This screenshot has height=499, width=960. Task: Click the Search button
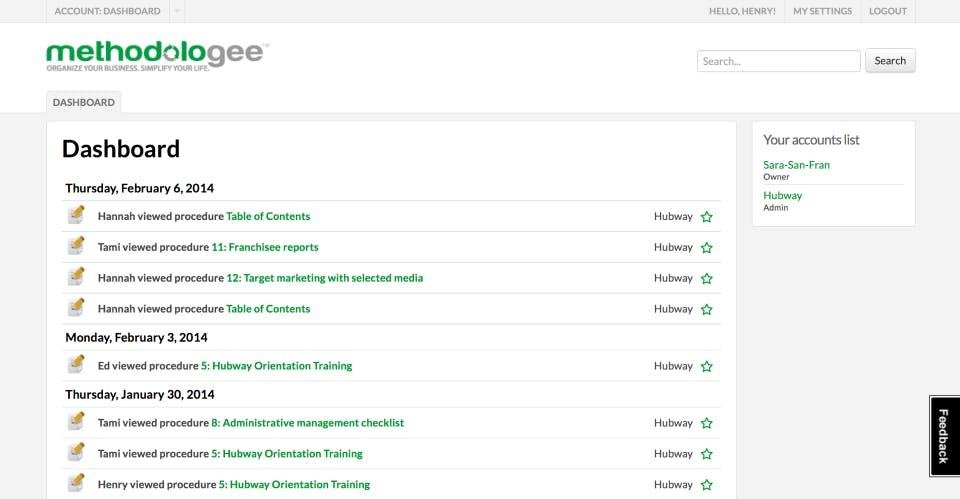890,61
